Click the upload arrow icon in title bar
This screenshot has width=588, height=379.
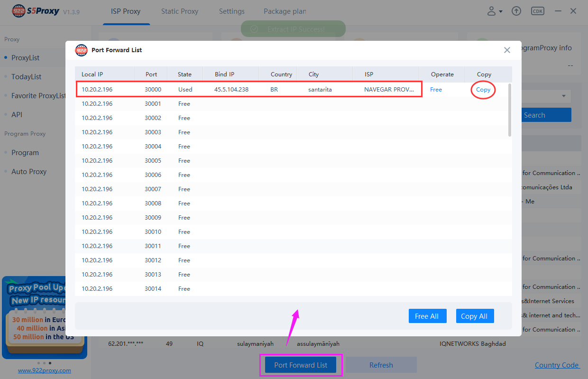click(516, 10)
